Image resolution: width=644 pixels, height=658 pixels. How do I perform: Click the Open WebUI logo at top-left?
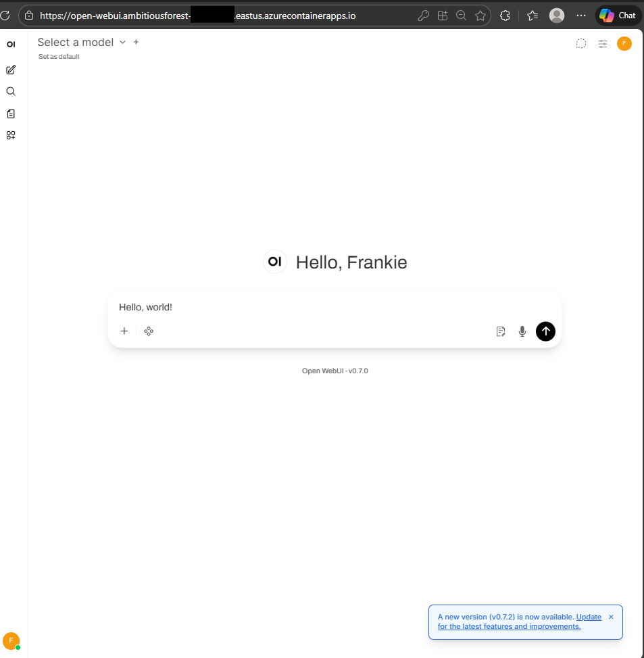(11, 45)
